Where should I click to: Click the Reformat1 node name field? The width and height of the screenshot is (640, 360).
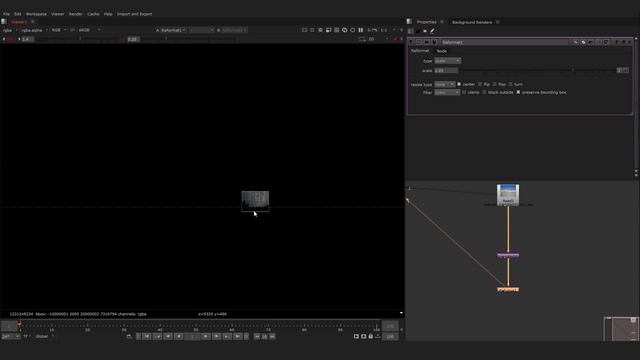(x=504, y=42)
